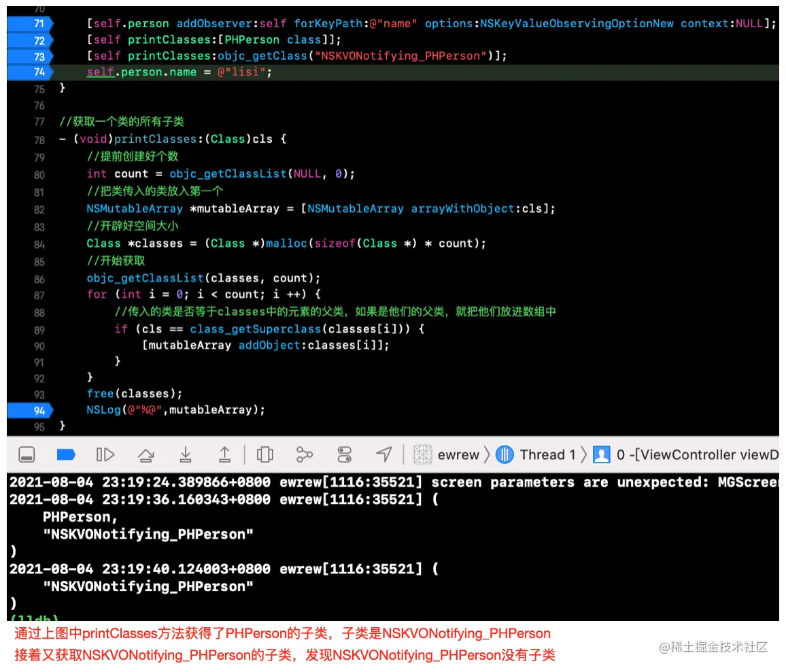Click the stack frame person icon

coord(602,455)
